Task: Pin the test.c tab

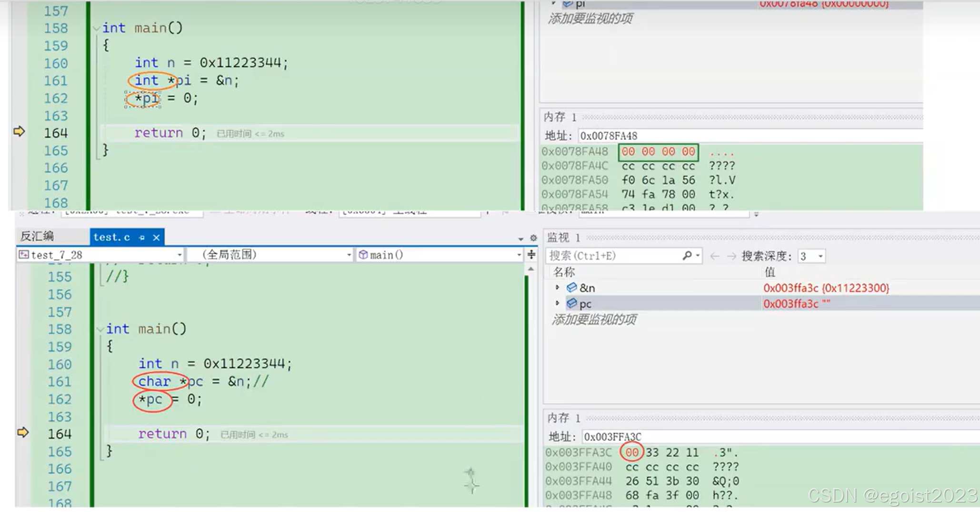Action: pyautogui.click(x=141, y=237)
